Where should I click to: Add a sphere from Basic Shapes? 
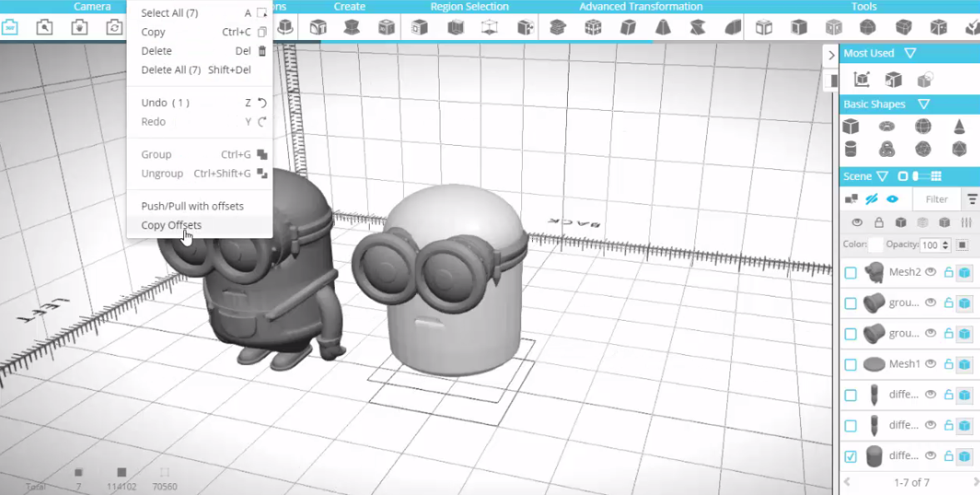[x=923, y=127]
